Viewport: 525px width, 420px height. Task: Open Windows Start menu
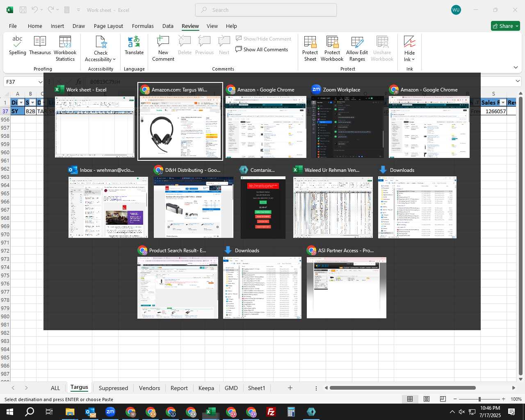tap(10, 412)
